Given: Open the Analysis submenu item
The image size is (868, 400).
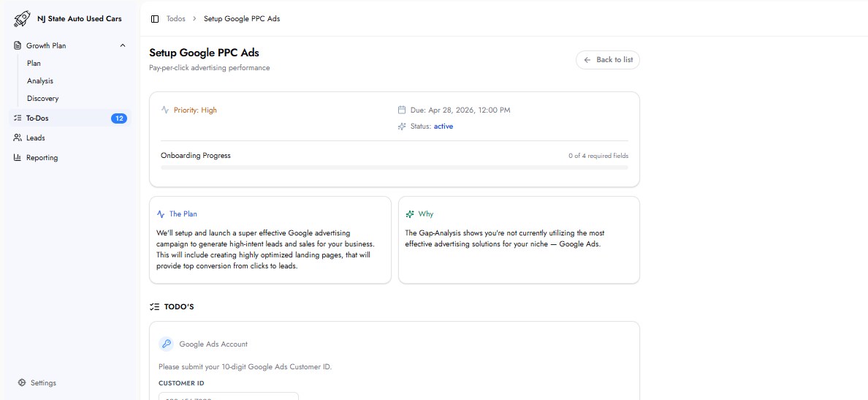Looking at the screenshot, I should click(40, 81).
